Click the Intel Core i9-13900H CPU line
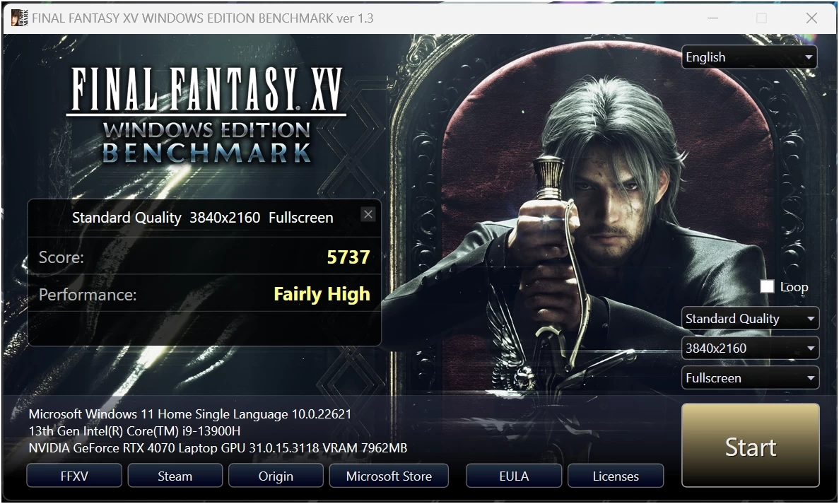This screenshot has width=839, height=504. coord(134,430)
